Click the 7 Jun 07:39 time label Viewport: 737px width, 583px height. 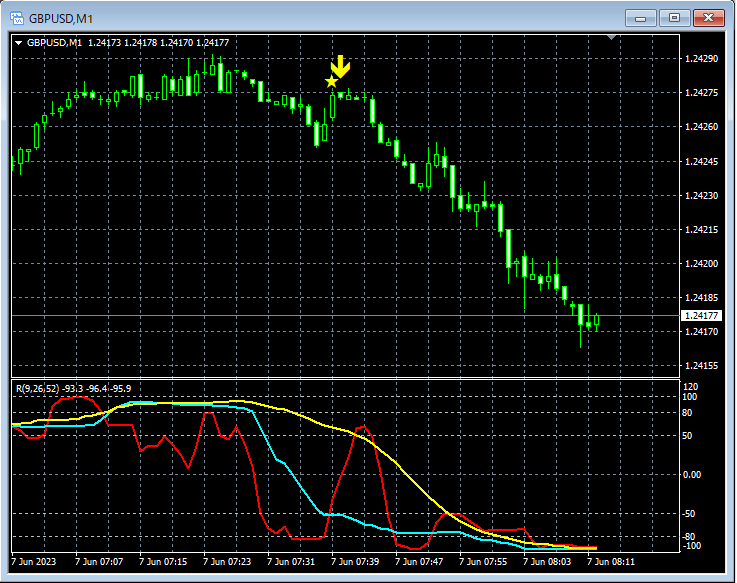[x=355, y=562]
